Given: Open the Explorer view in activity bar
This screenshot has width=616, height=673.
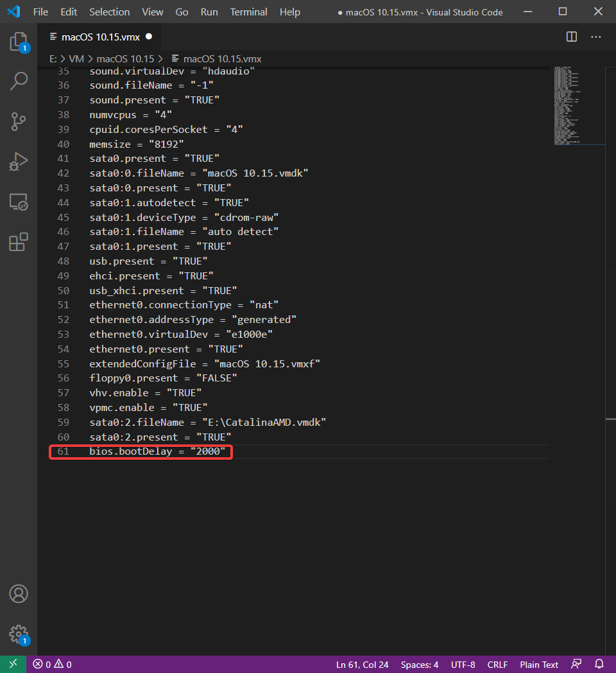Looking at the screenshot, I should pos(19,42).
